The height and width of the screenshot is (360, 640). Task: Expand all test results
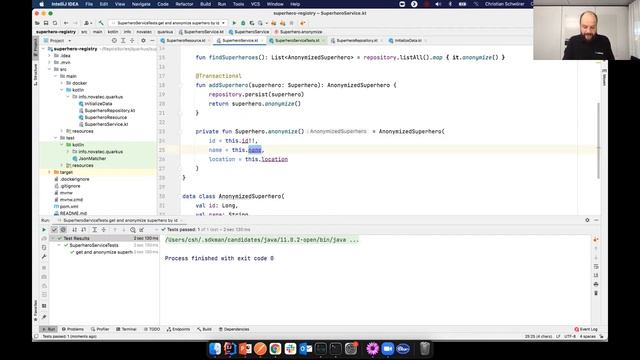[94, 230]
